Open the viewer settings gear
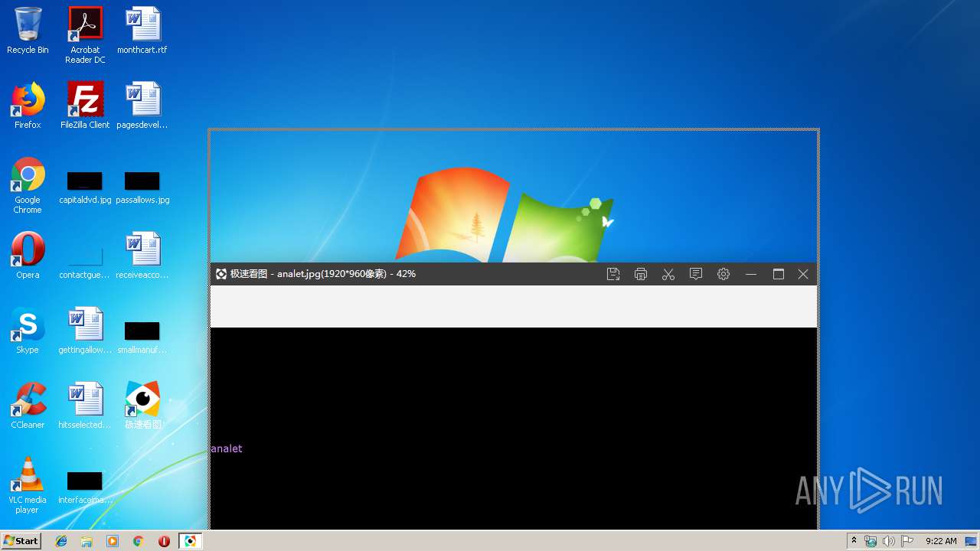Screen dimensions: 980x551 pyautogui.click(x=724, y=274)
